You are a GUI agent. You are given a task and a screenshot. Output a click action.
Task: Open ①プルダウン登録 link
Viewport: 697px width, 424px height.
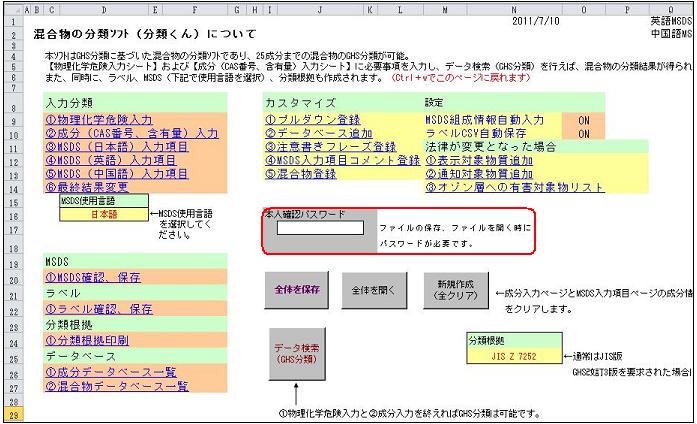(x=312, y=120)
